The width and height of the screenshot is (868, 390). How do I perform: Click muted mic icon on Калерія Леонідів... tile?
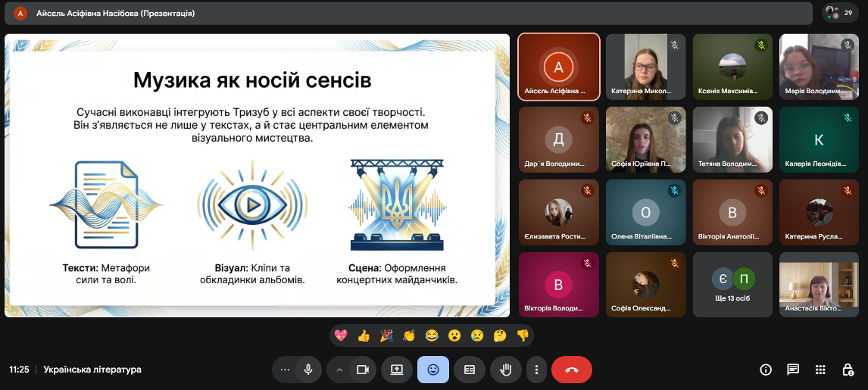(x=848, y=118)
